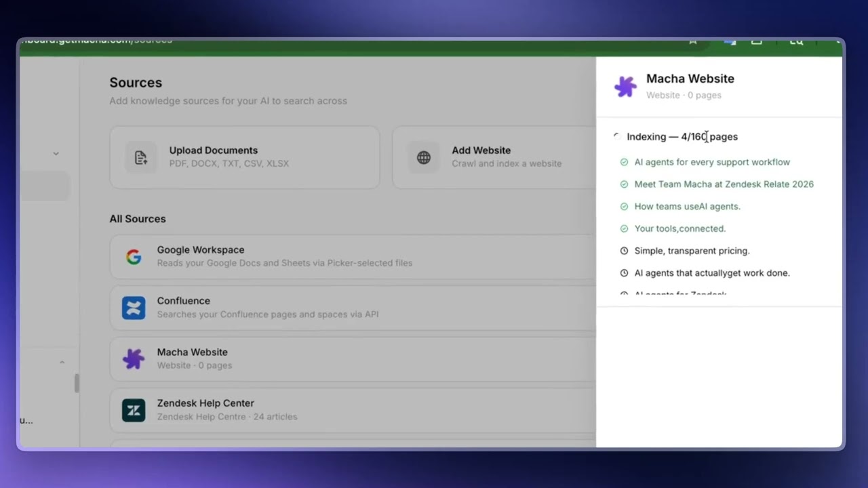This screenshot has height=488, width=868.
Task: Click check icon beside 'Meet Team Macha at Zendesk Relate 2026'
Action: [x=624, y=184]
